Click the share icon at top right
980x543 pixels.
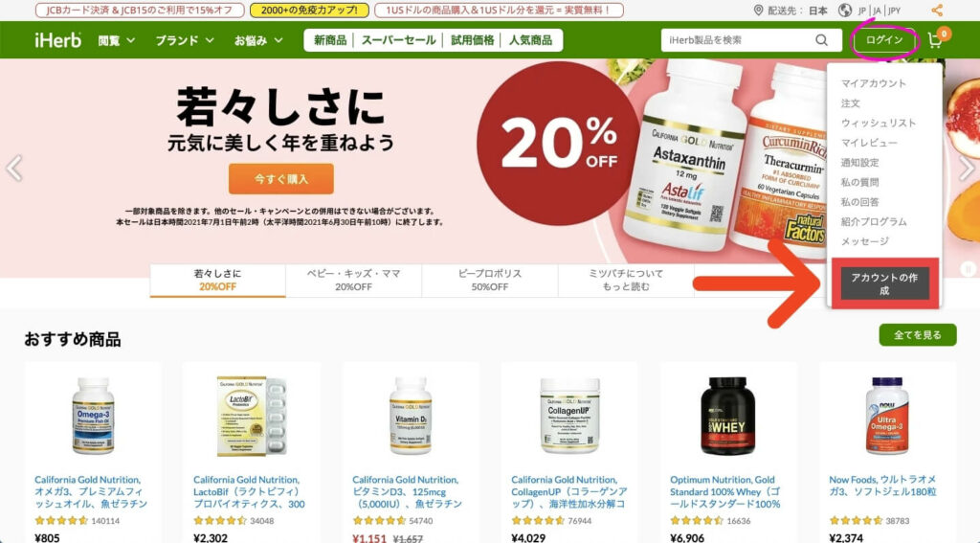[936, 10]
